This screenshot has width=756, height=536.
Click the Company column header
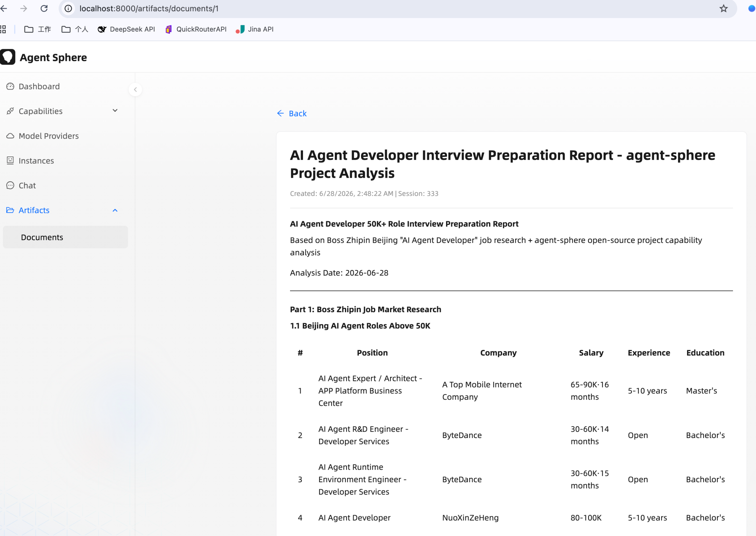click(x=498, y=353)
